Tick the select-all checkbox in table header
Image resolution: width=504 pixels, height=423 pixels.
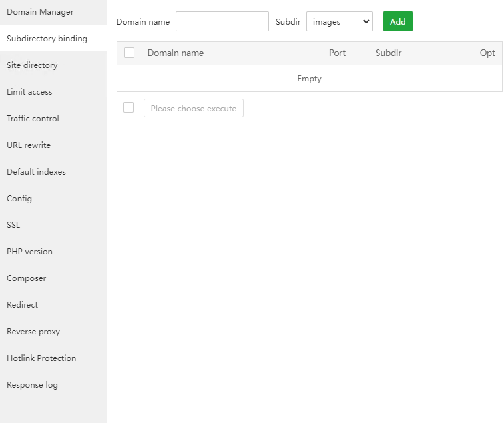(129, 53)
